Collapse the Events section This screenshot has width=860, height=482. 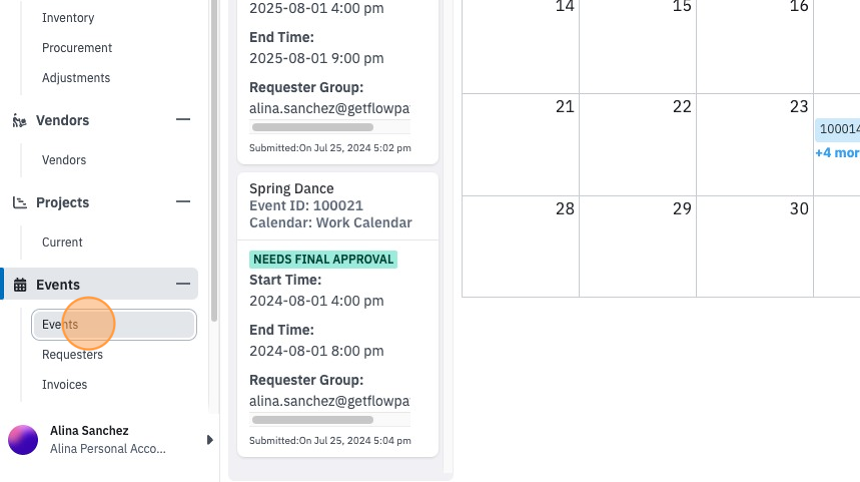tap(183, 284)
